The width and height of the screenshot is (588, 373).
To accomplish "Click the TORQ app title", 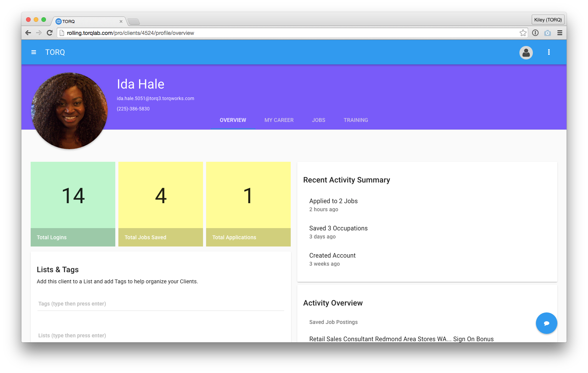I will (x=55, y=52).
